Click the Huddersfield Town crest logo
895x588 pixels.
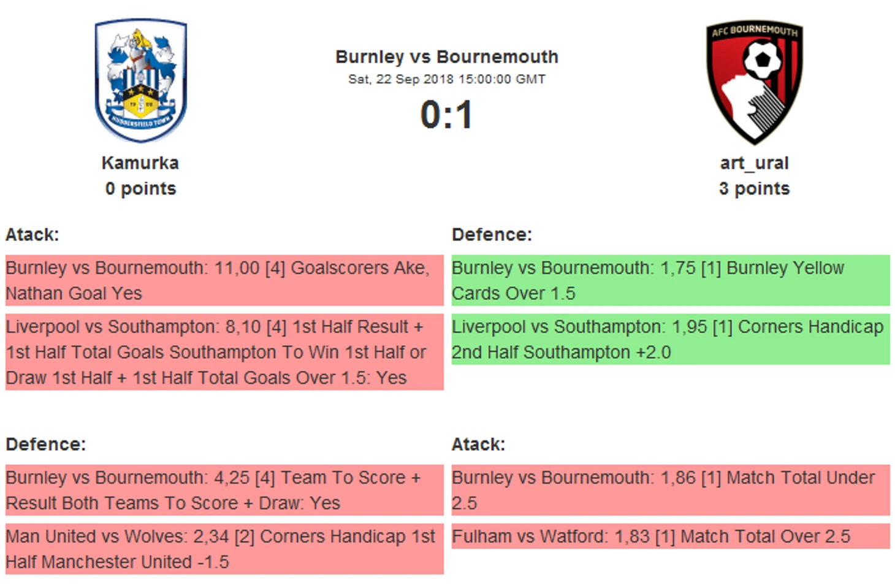[x=140, y=80]
